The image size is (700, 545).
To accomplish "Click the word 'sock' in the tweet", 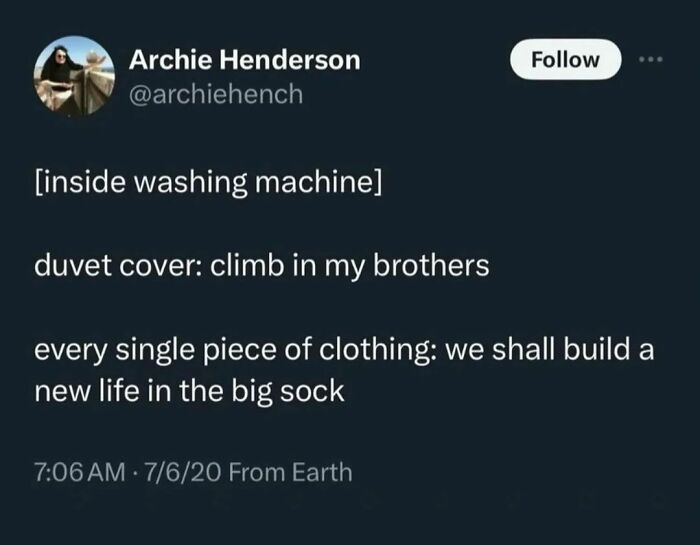I will pos(312,391).
